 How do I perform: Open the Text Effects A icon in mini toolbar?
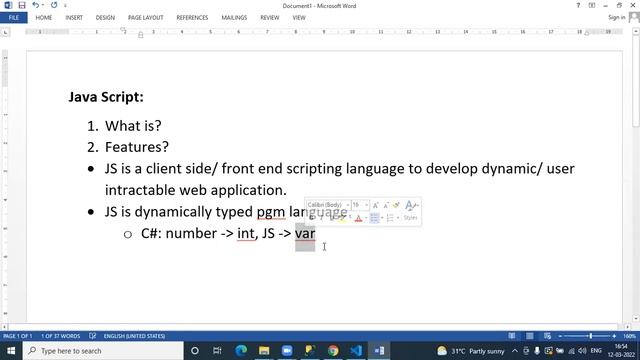coord(409,205)
